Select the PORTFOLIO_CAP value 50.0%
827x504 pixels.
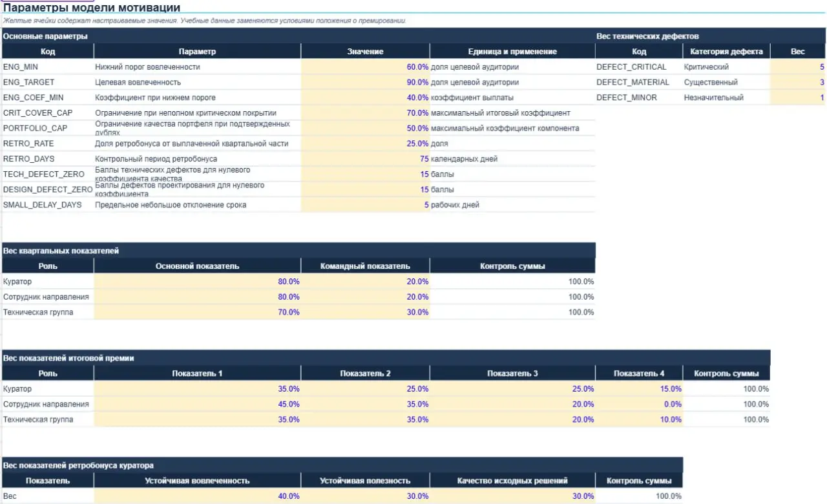[365, 129]
